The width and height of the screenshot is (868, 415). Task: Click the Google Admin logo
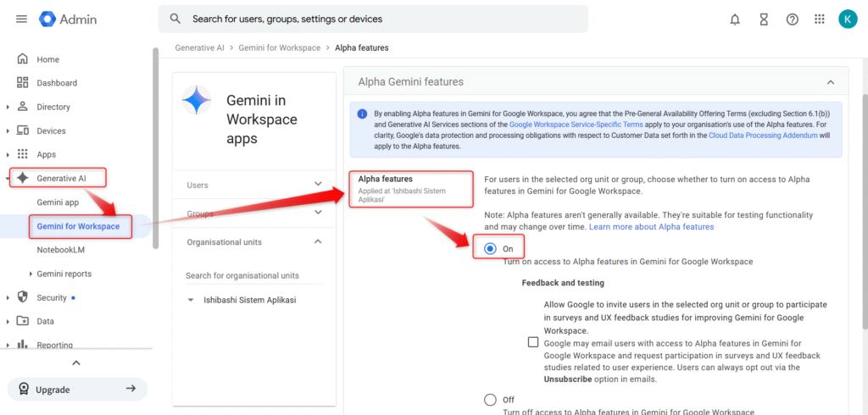pos(69,19)
